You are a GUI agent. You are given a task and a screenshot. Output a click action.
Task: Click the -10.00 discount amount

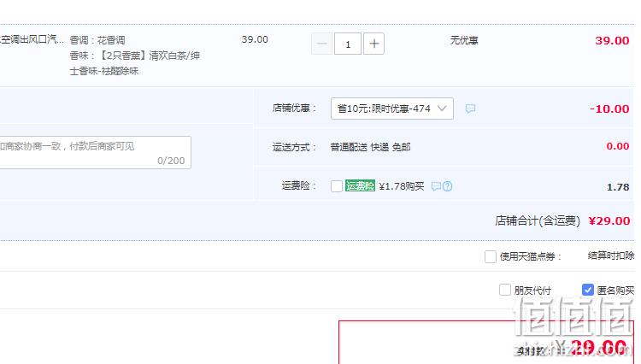[609, 109]
